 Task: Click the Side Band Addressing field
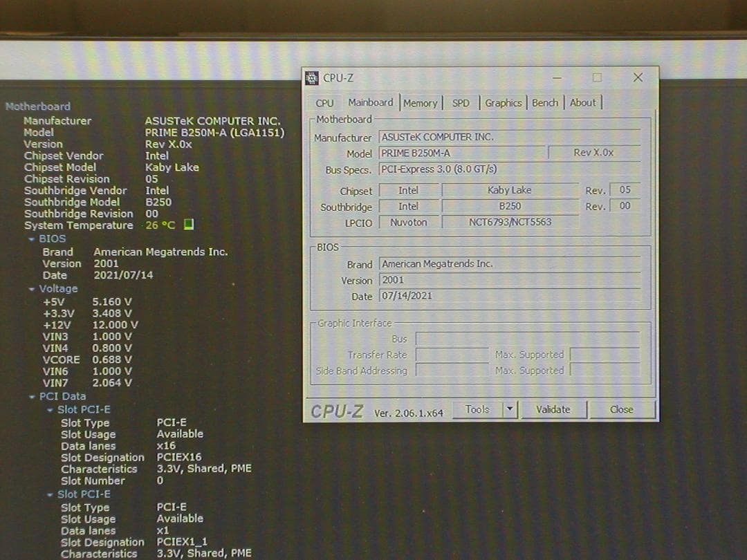(x=452, y=371)
